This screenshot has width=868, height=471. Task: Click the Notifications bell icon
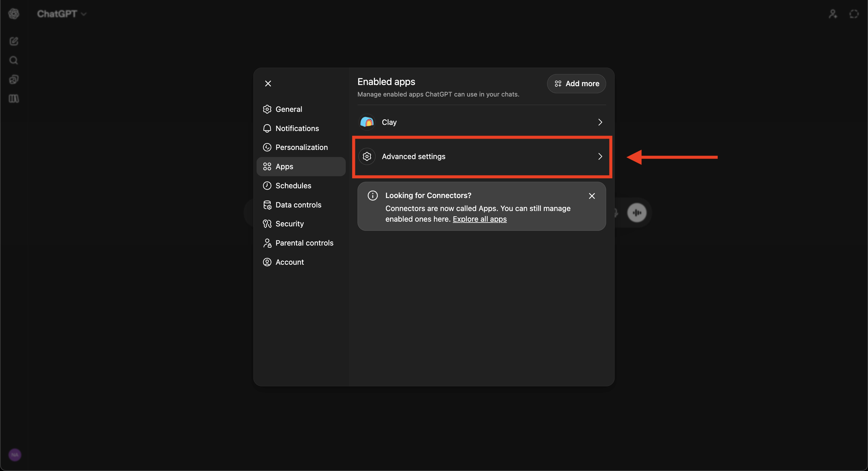(x=267, y=128)
